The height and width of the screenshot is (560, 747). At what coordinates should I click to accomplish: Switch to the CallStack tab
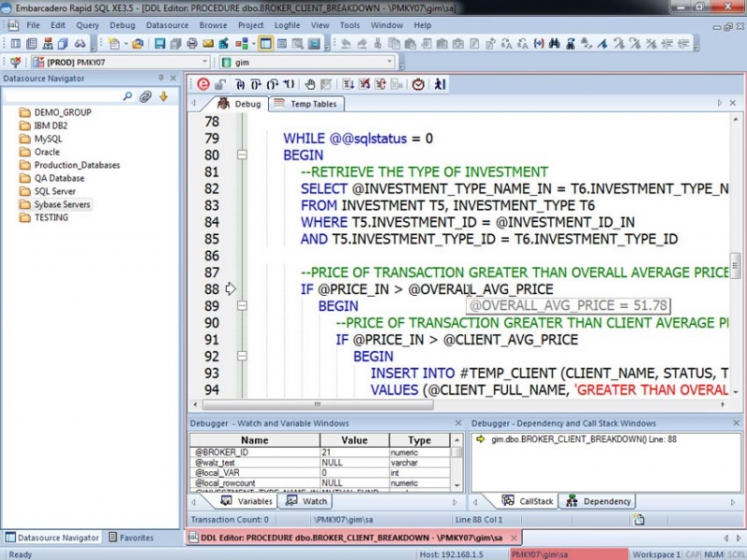[x=527, y=501]
